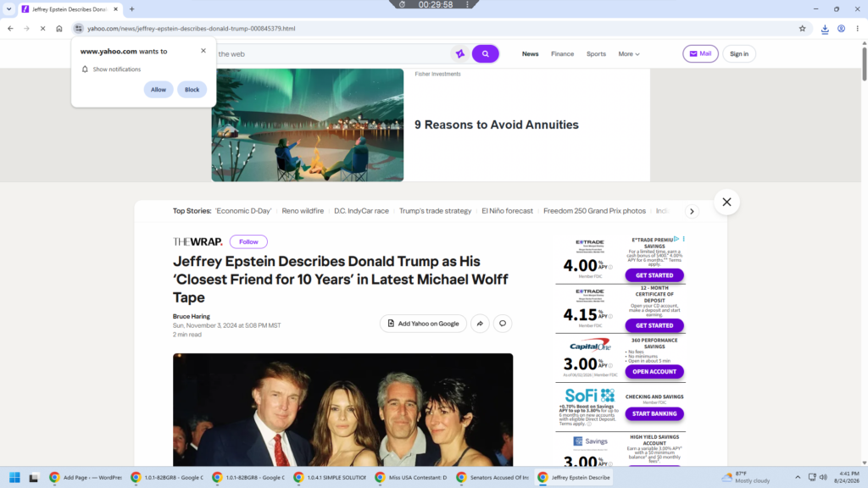Click the Sign in button
The image size is (868, 488).
click(x=739, y=53)
